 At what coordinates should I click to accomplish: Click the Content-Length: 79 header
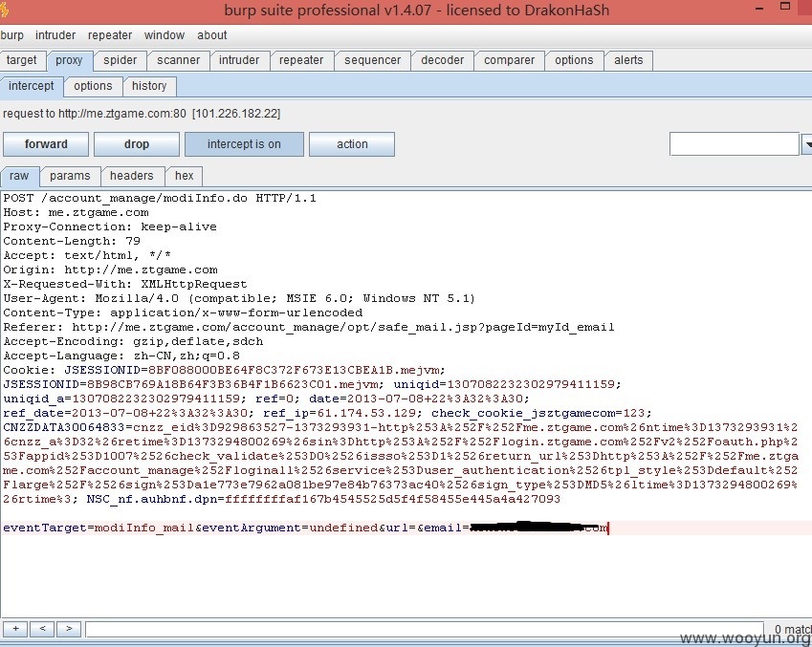72,241
